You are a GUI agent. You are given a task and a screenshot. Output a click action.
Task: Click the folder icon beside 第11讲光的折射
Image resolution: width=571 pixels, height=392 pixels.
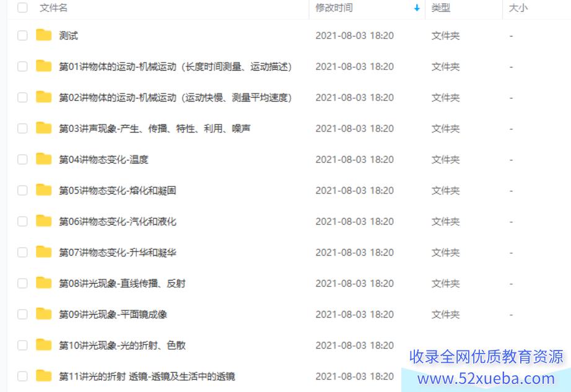click(x=44, y=376)
